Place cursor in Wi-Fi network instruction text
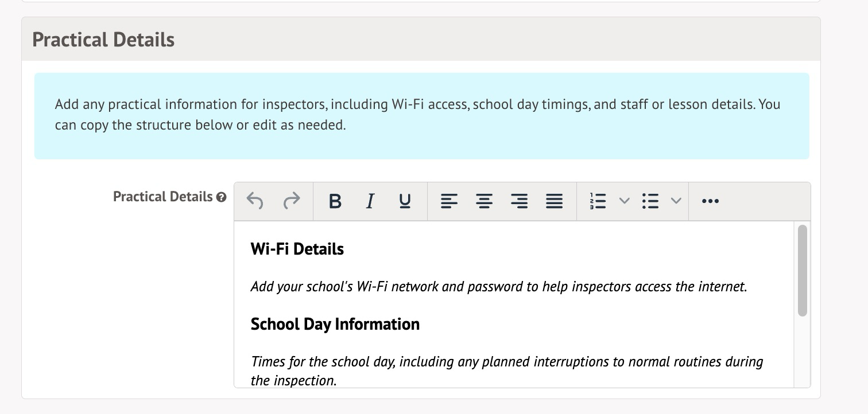This screenshot has width=868, height=414. point(498,287)
